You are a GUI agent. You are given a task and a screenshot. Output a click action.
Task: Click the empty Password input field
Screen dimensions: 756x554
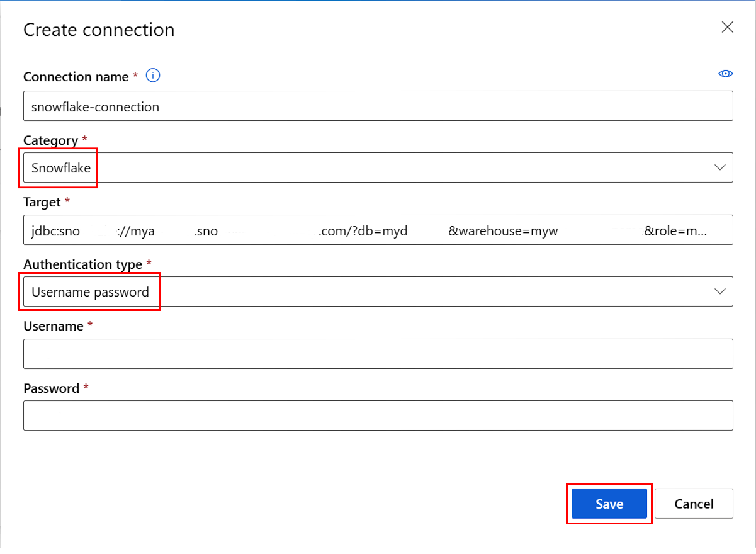pos(378,415)
